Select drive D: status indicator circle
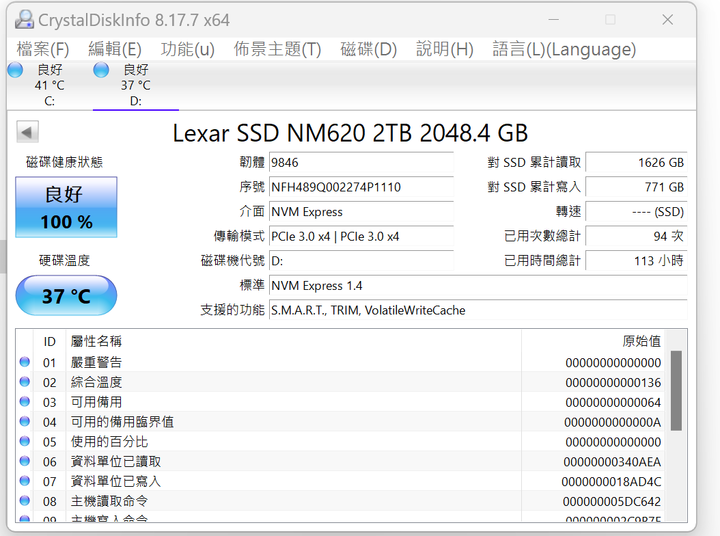720x536 pixels. point(101,70)
